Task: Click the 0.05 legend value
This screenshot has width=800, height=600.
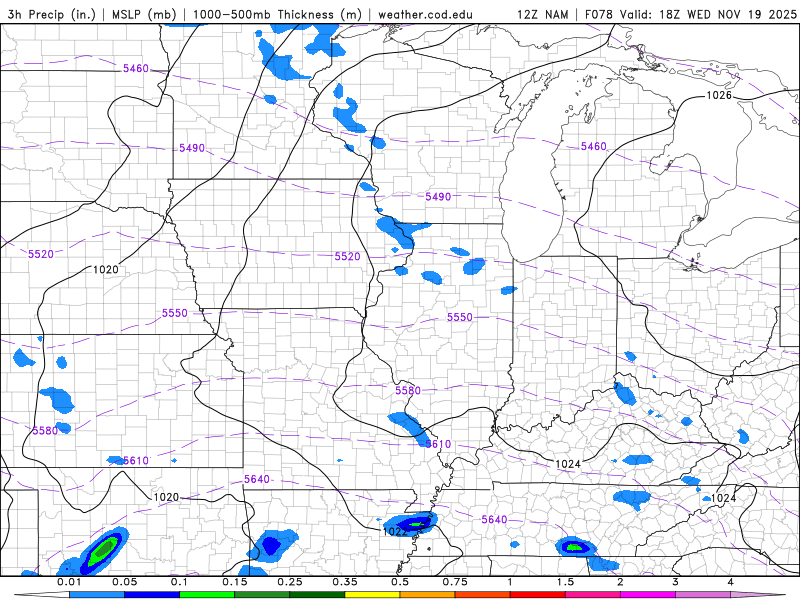Action: (124, 582)
